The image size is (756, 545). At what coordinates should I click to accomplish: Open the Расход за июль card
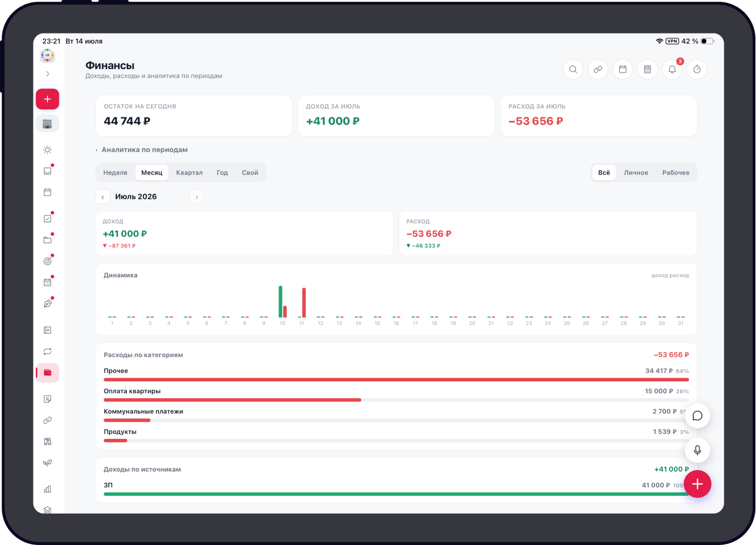point(599,116)
